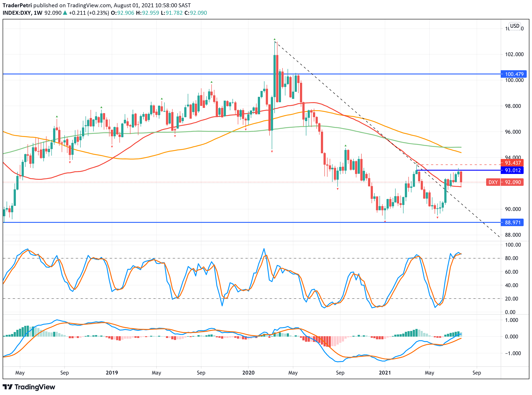Click the INDEX:DXY symbol label
The height and width of the screenshot is (395, 532).
(17, 13)
